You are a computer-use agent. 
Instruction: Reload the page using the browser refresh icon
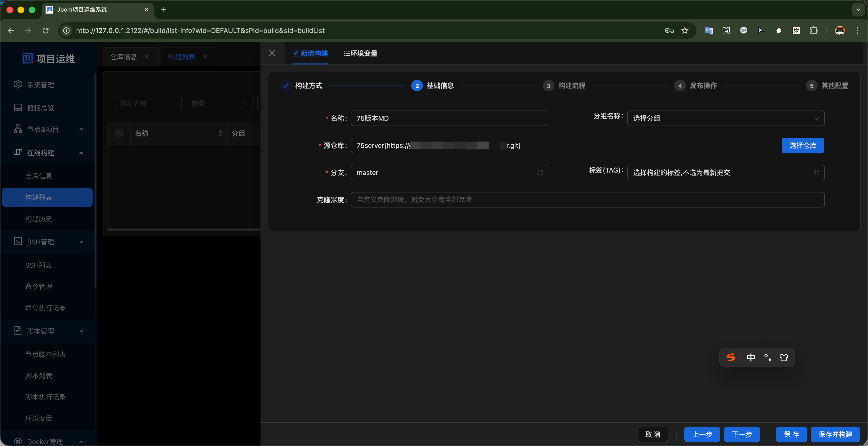click(x=46, y=30)
